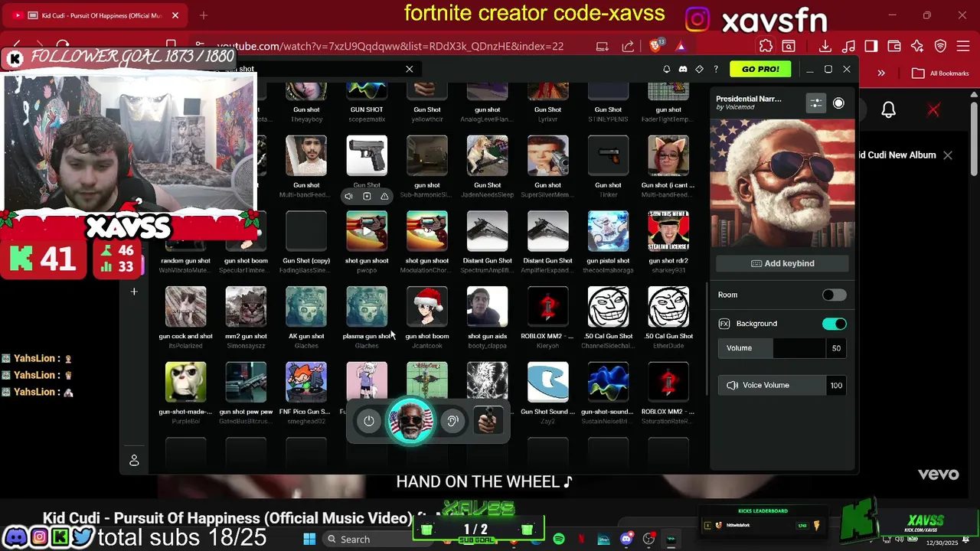The image size is (980, 551).
Task: Play 'gun cock and shot' sound tile
Action: pyautogui.click(x=185, y=307)
